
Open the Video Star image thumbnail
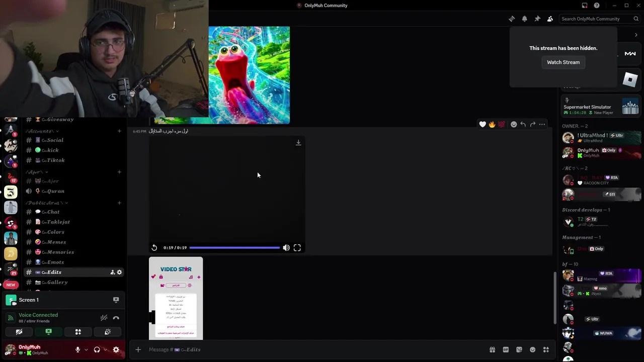pyautogui.click(x=176, y=298)
